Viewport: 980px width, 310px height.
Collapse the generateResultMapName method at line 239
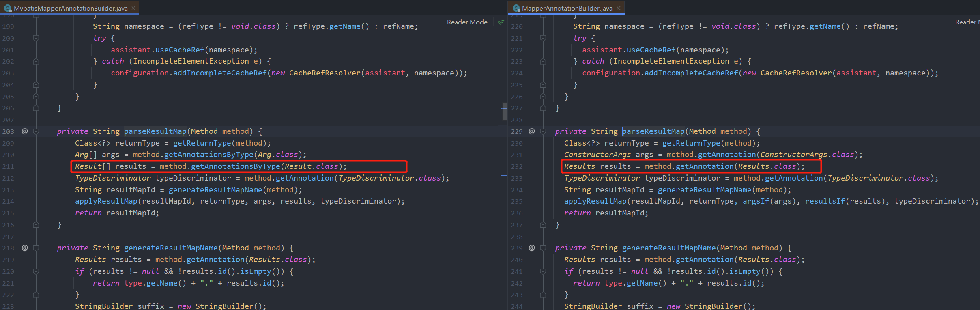[543, 248]
